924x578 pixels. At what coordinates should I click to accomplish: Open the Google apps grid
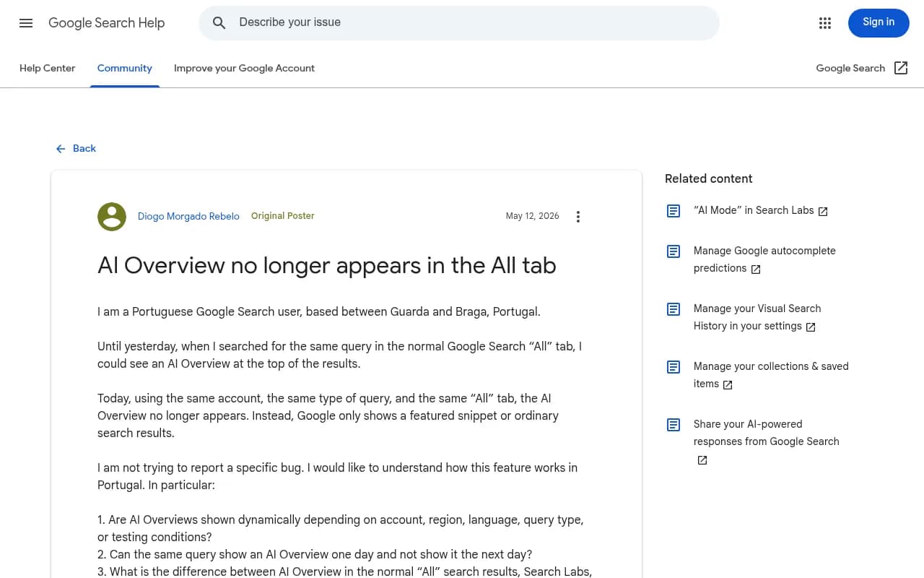tap(825, 23)
